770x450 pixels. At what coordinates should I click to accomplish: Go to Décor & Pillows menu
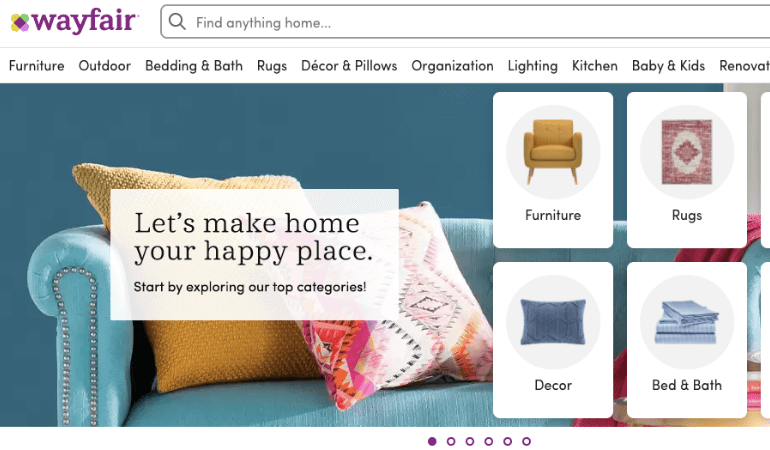click(x=349, y=66)
